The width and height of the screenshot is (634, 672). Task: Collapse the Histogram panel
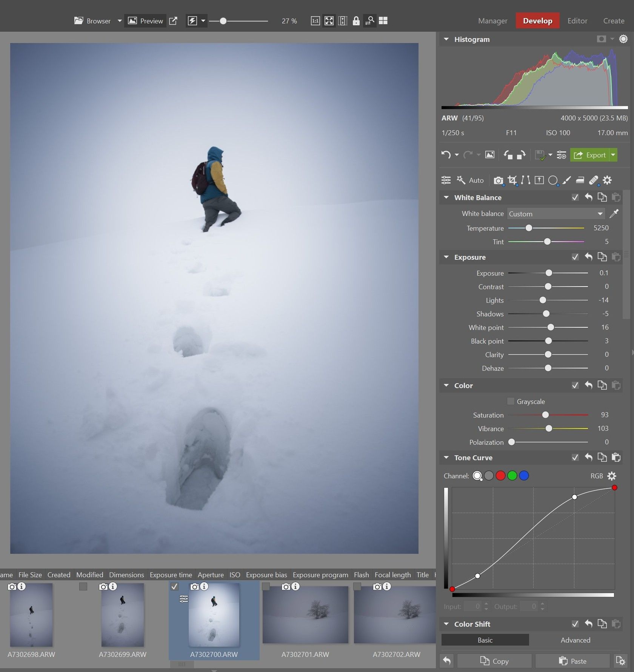point(446,39)
